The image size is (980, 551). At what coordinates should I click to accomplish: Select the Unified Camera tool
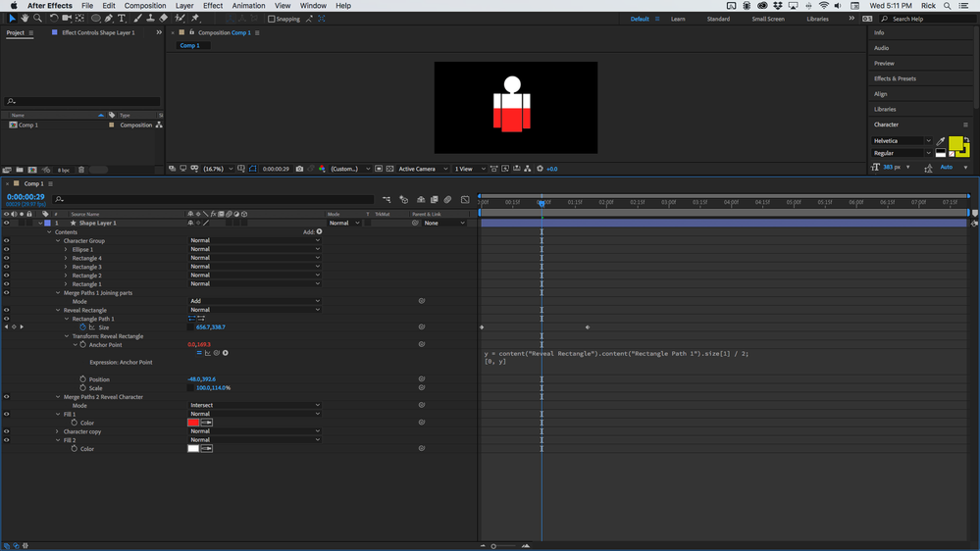point(67,19)
